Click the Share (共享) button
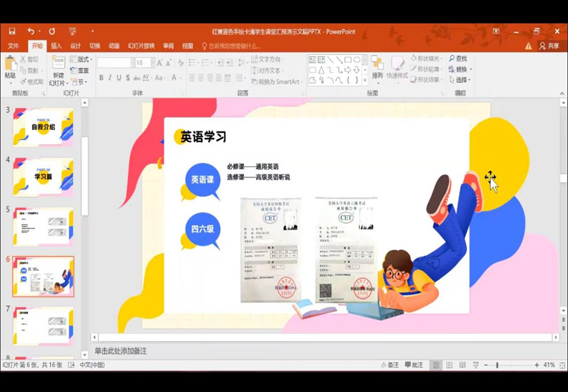The width and height of the screenshot is (568, 392). (x=549, y=46)
